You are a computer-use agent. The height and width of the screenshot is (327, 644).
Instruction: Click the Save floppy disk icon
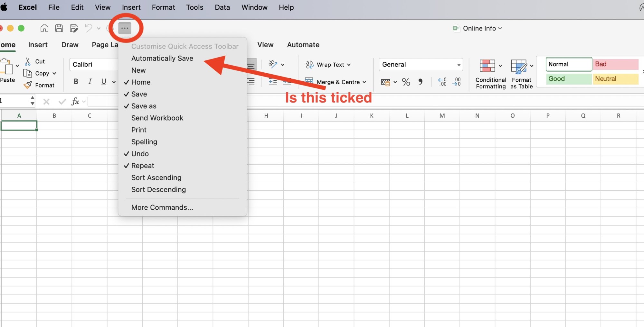59,28
